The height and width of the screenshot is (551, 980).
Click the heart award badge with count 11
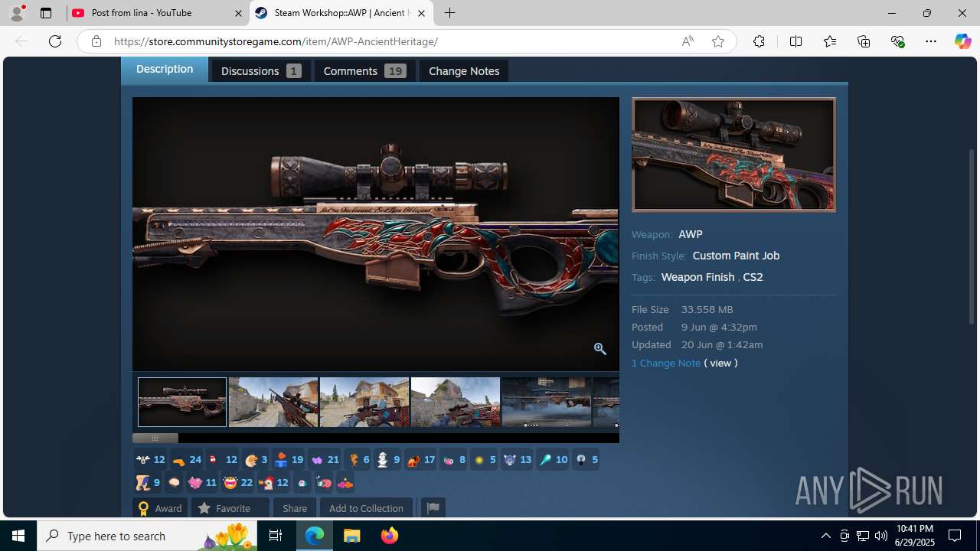point(202,483)
